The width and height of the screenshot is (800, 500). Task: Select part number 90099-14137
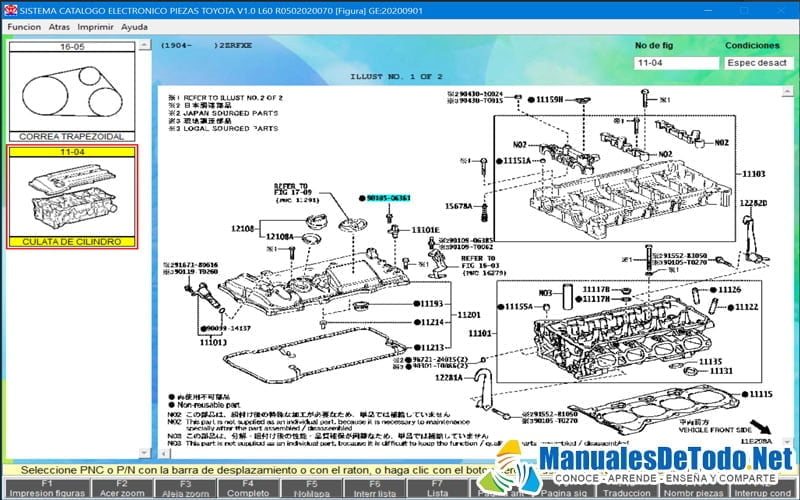click(x=229, y=329)
